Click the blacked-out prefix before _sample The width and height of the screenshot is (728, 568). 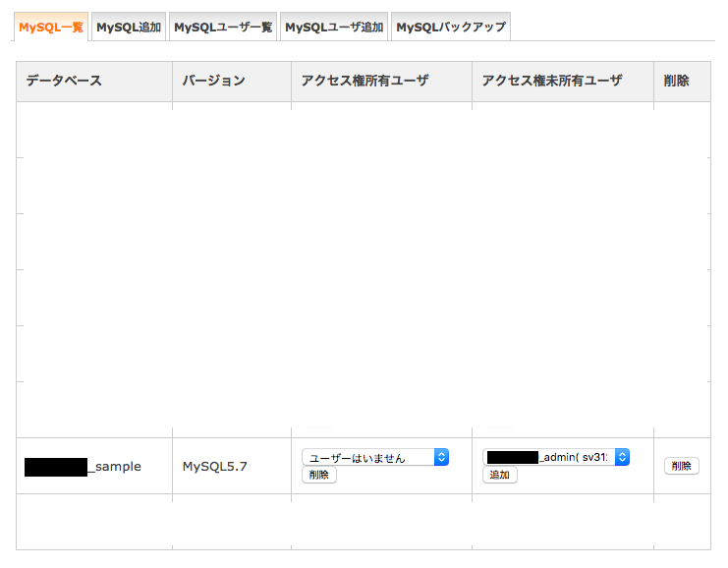(56, 466)
